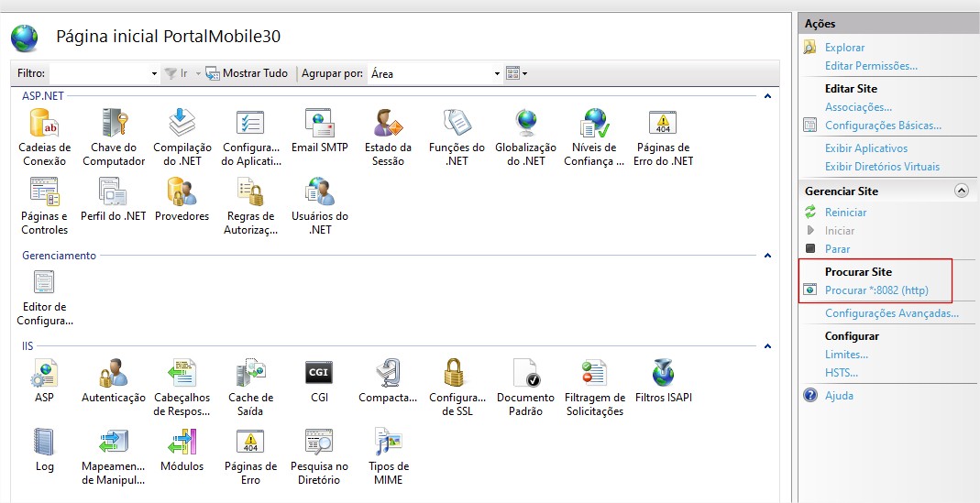Screen dimensions: 980x503
Task: Open Configurações Básicas link
Action: 883,125
